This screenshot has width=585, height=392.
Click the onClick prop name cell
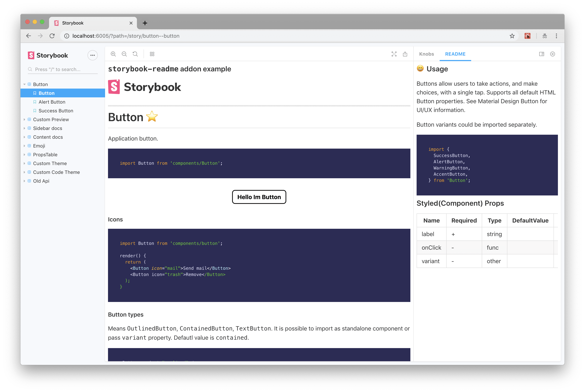431,247
